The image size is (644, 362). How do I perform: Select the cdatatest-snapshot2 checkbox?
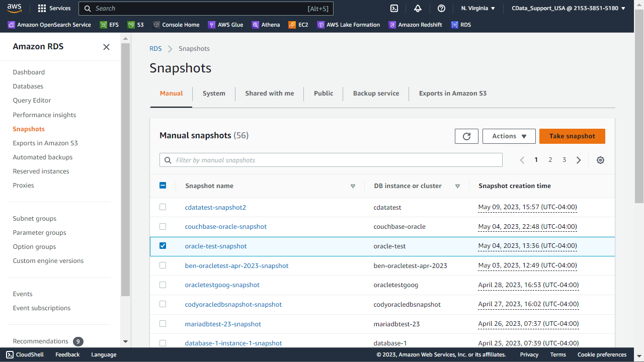[163, 207]
